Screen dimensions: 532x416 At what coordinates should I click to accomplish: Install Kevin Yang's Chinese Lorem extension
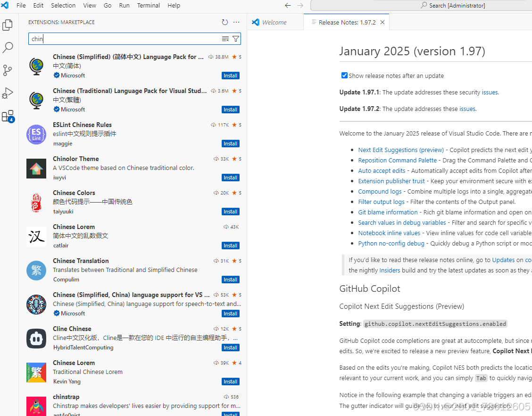[230, 381]
